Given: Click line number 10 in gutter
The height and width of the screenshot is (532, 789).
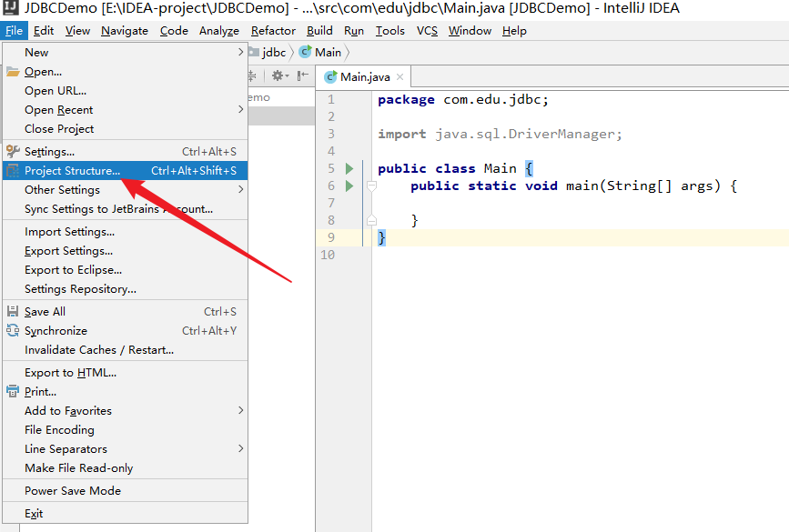Looking at the screenshot, I should tap(328, 255).
